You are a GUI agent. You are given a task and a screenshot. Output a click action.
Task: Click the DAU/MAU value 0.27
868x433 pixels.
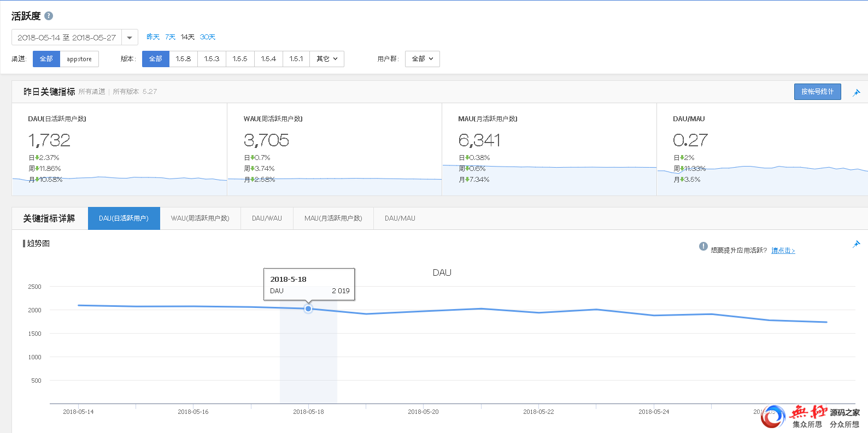pos(690,140)
